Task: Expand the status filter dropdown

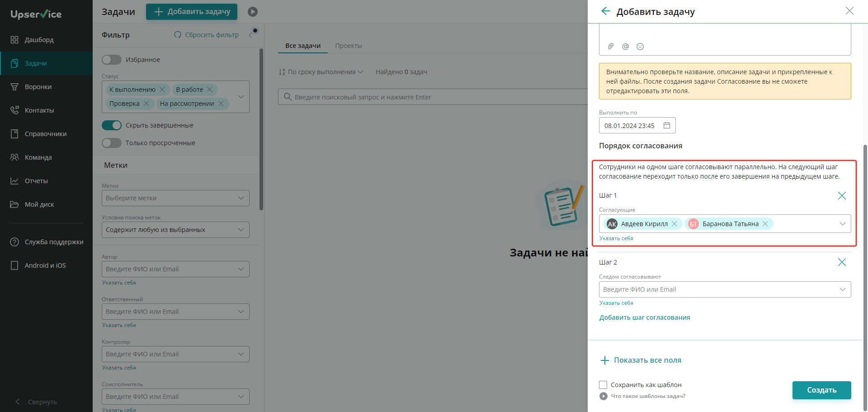Action: coord(241,96)
